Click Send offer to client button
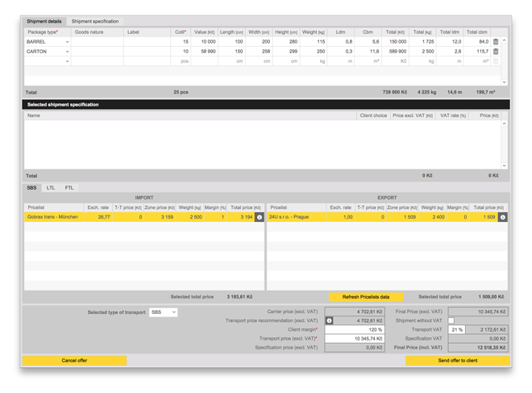The image size is (532, 393). (x=458, y=361)
